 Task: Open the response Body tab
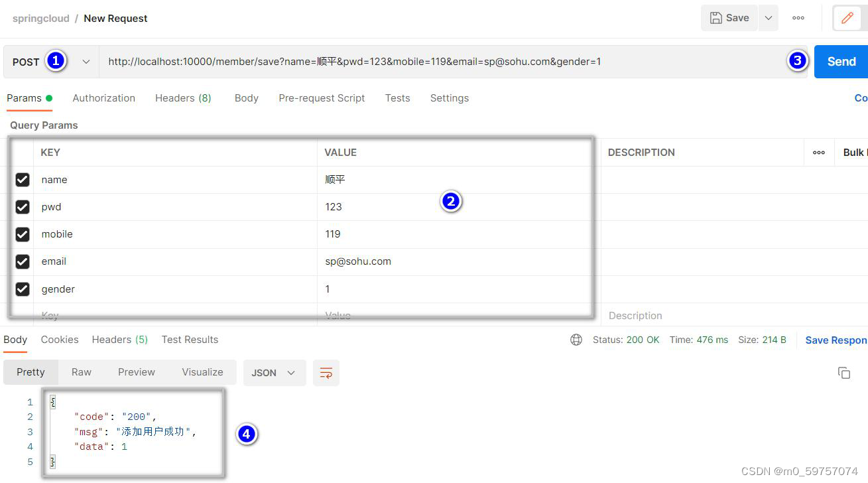pyautogui.click(x=15, y=340)
